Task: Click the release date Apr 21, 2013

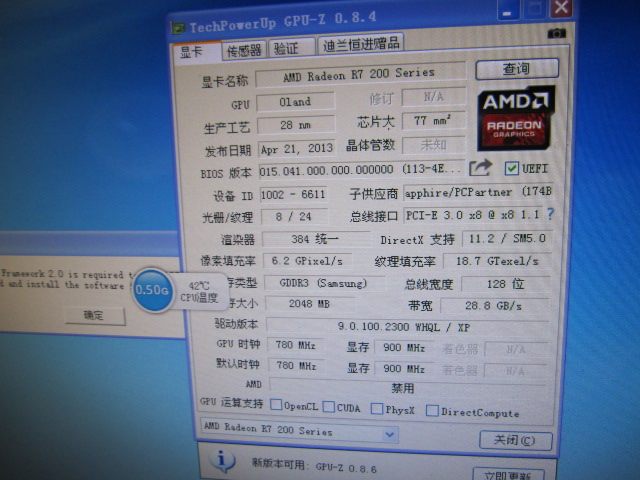Action: click(296, 149)
